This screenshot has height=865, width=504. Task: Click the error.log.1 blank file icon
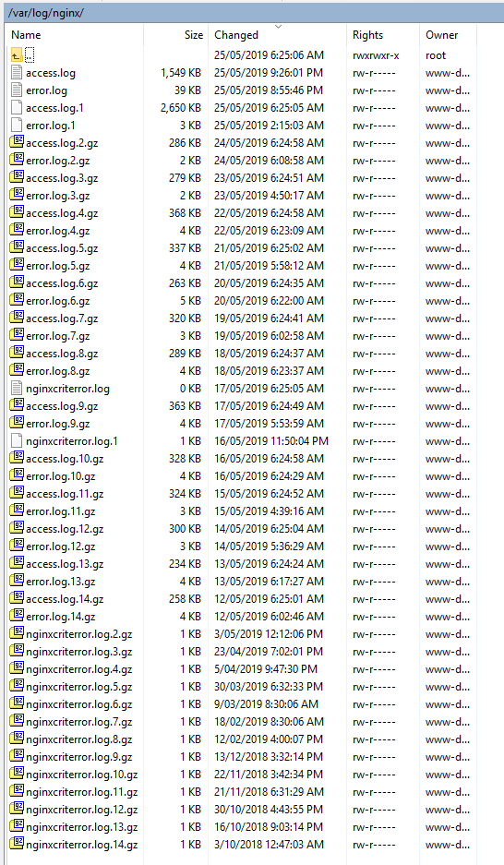(17, 126)
